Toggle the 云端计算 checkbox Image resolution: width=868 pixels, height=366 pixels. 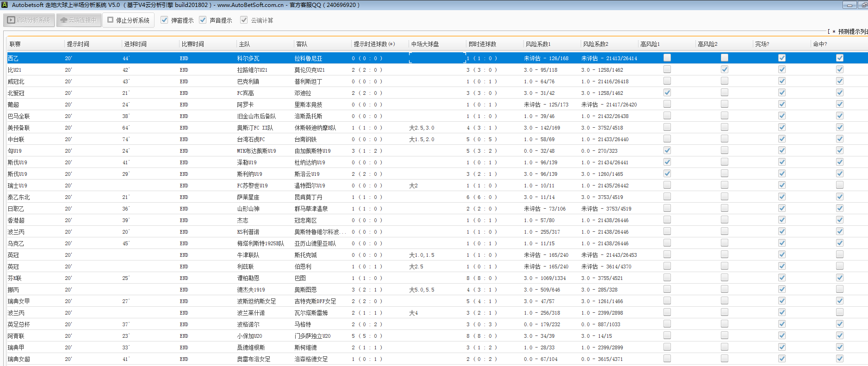[244, 20]
